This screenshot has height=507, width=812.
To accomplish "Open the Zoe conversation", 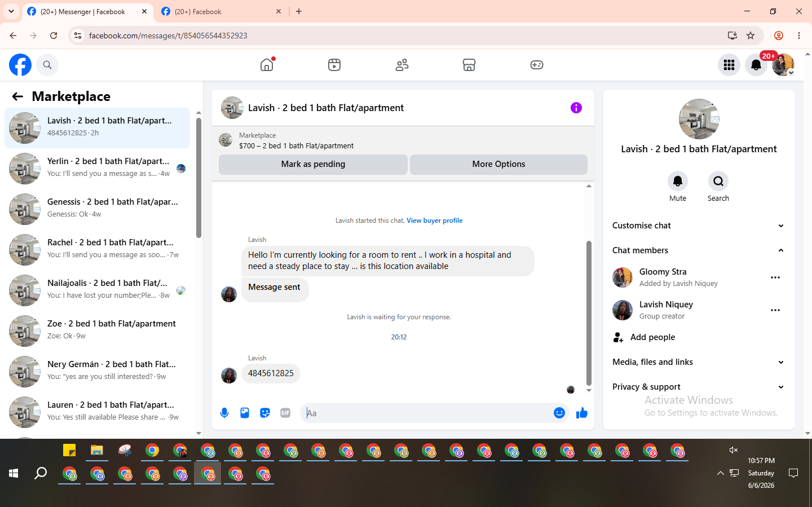I will point(98,331).
